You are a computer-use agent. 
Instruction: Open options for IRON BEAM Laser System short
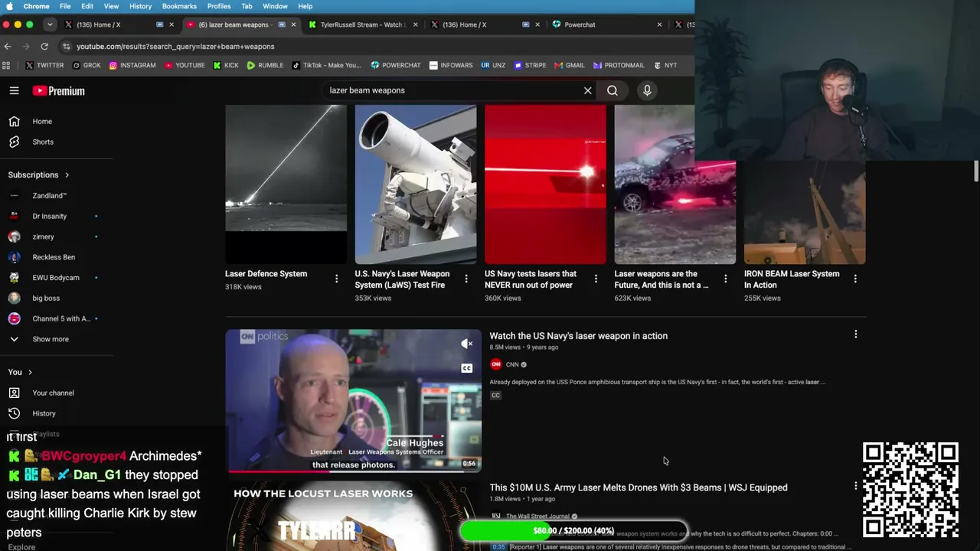pos(855,279)
